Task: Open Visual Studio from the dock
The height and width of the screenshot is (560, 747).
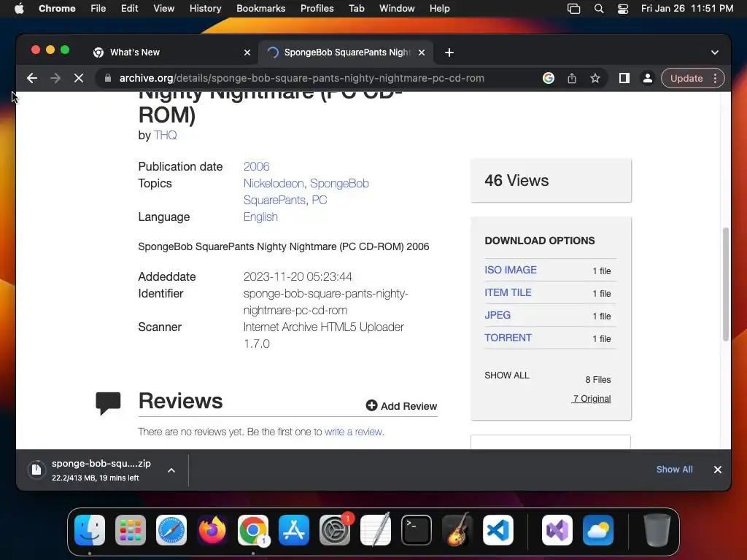Action: pyautogui.click(x=557, y=530)
